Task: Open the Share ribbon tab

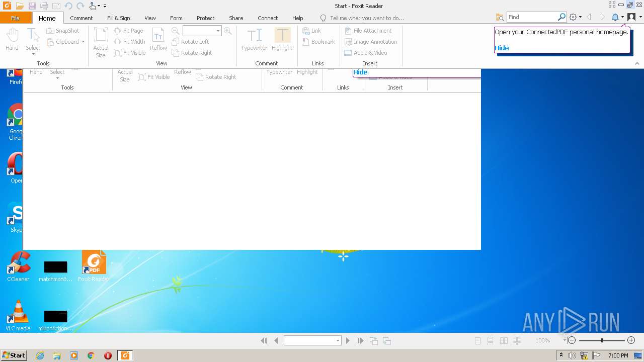Action: (x=236, y=18)
